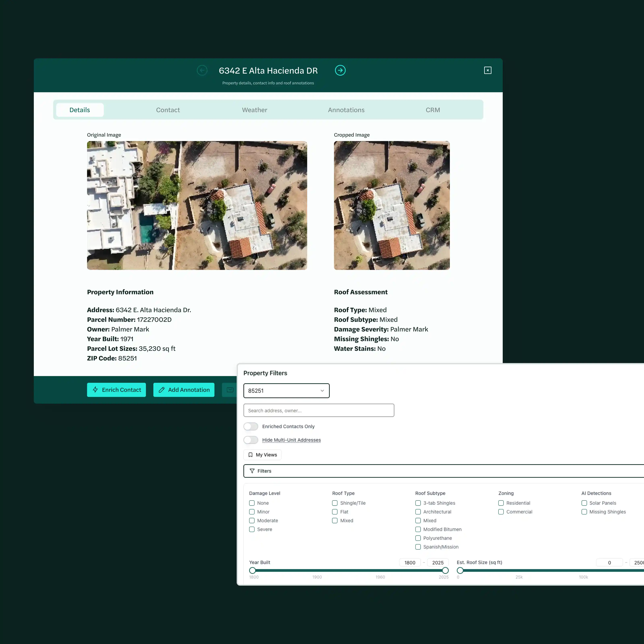Screen dimensions: 644x644
Task: Click the partially hidden envelope icon button
Action: pos(230,390)
